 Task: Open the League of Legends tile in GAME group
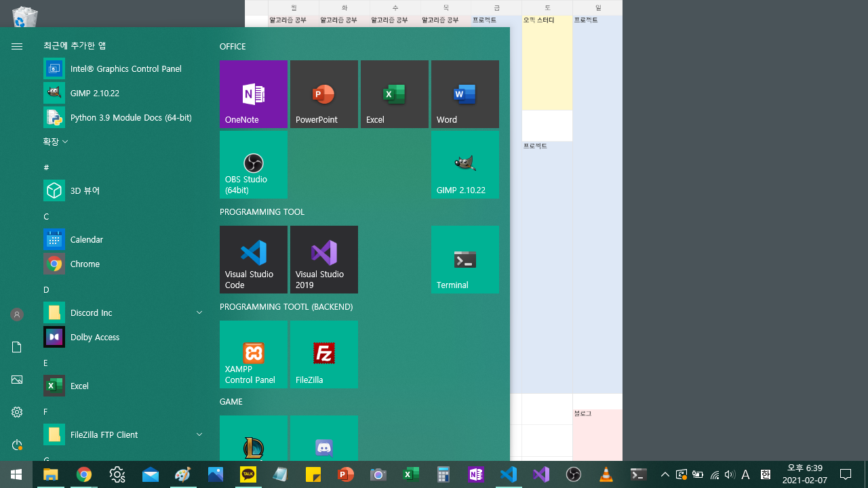pos(254,439)
